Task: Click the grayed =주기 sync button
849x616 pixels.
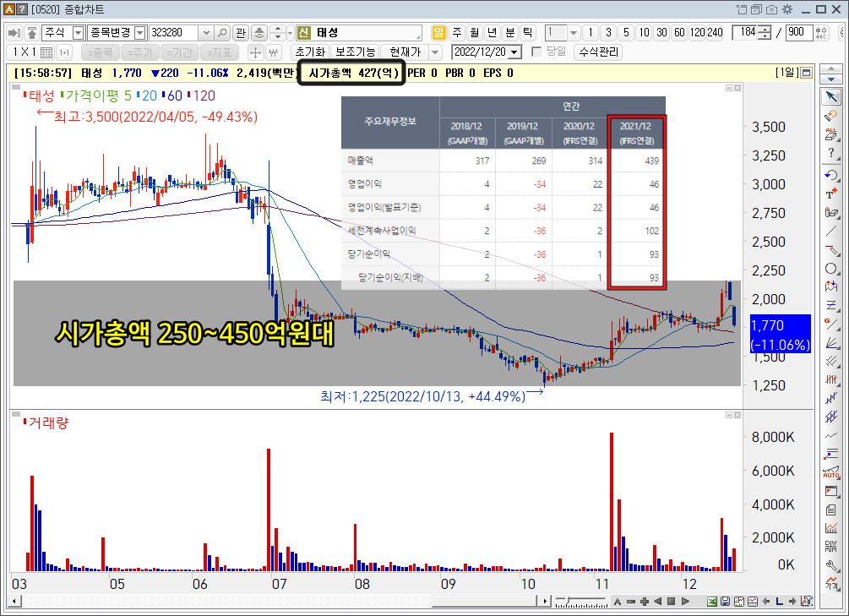Action: point(140,52)
